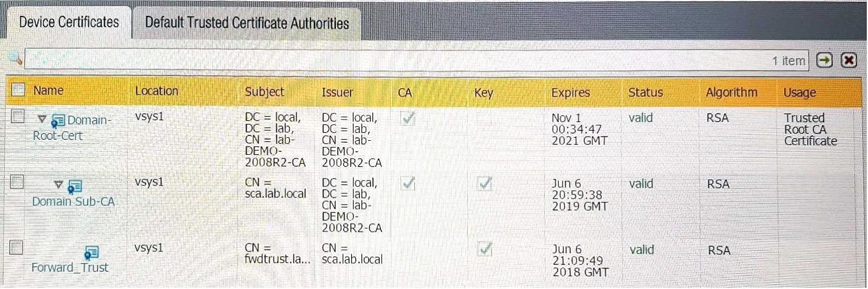Click the Forward_Trust certificate icon
The image size is (868, 289).
92,253
